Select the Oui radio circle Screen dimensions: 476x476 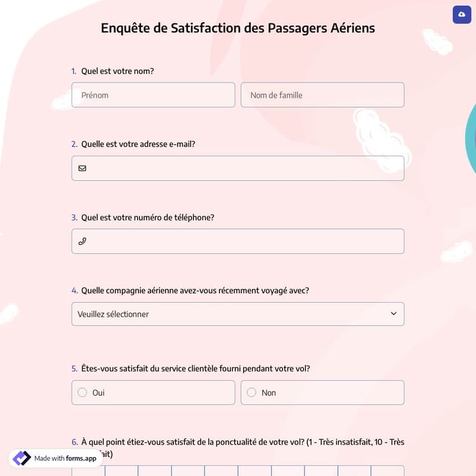(x=83, y=392)
